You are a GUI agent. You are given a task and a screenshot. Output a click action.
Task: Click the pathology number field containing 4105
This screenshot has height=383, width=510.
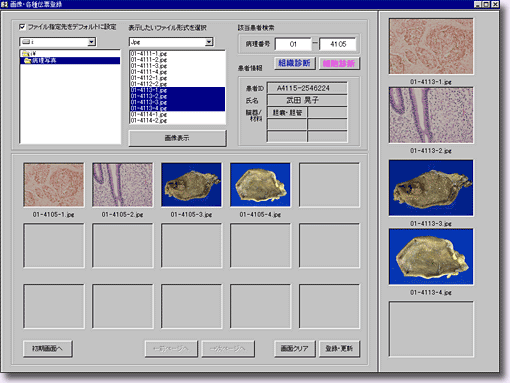coord(338,44)
